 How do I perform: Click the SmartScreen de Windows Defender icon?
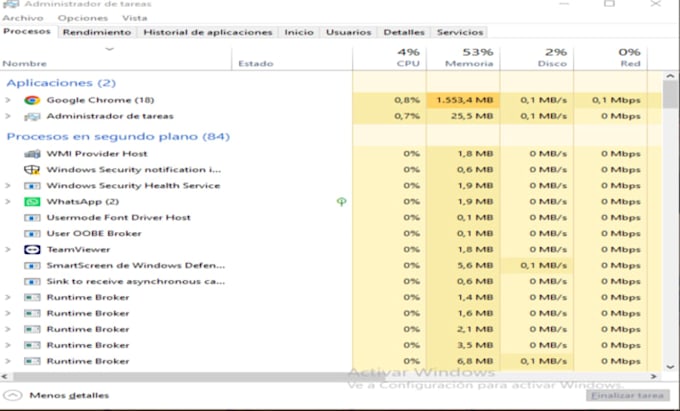click(32, 265)
